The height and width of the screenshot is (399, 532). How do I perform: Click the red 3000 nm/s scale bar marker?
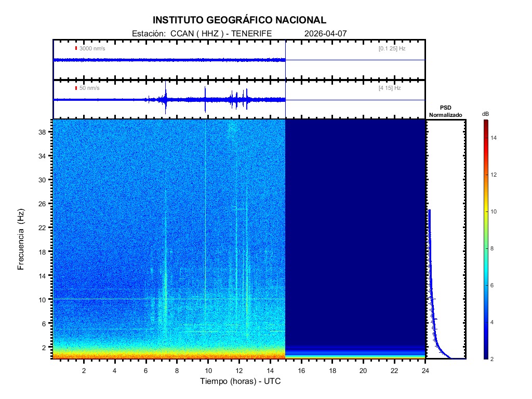[76, 48]
